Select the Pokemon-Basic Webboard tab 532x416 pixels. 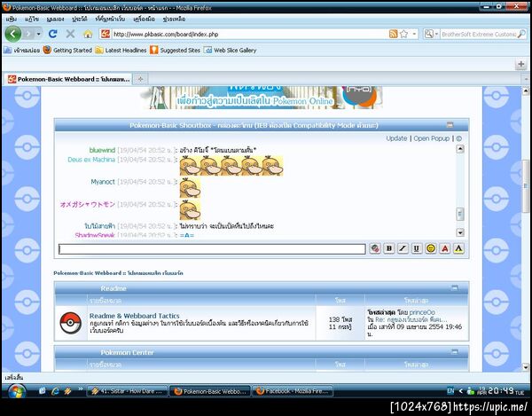(x=69, y=79)
